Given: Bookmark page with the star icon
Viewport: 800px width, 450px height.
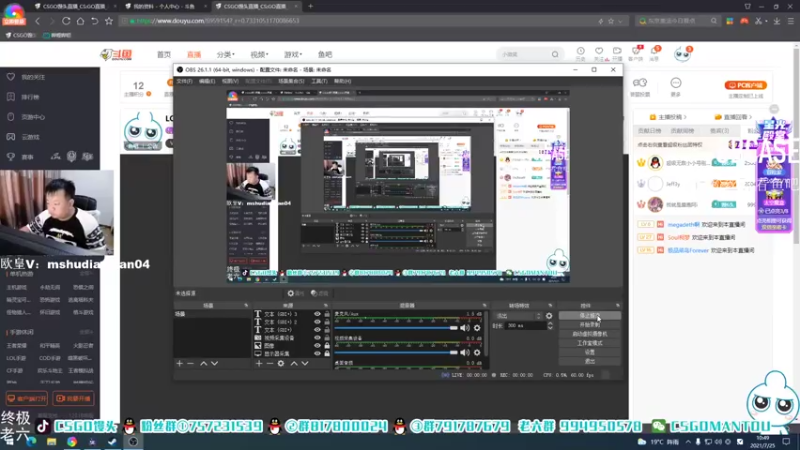Looking at the screenshot, I should tap(109, 21).
